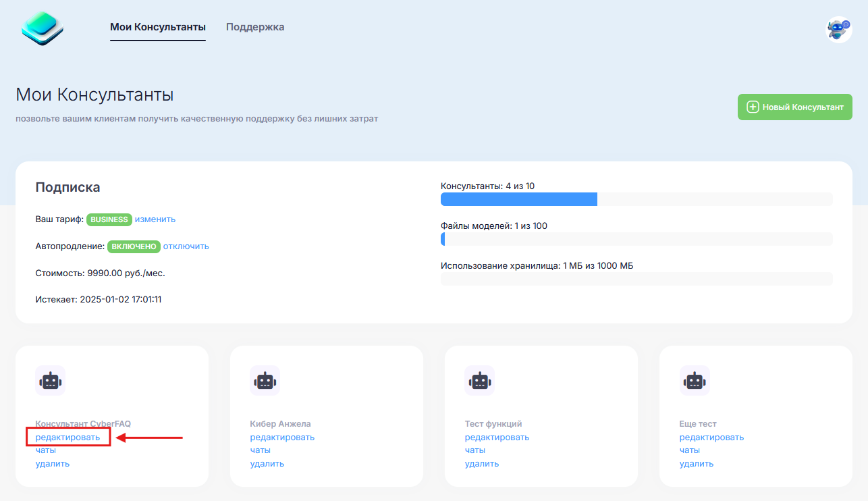Click the Тест функций card title

tap(493, 424)
